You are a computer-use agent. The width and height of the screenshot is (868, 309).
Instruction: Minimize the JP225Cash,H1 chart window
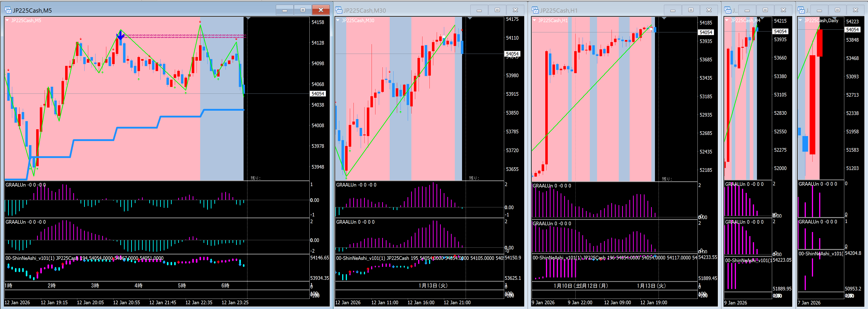(x=673, y=10)
